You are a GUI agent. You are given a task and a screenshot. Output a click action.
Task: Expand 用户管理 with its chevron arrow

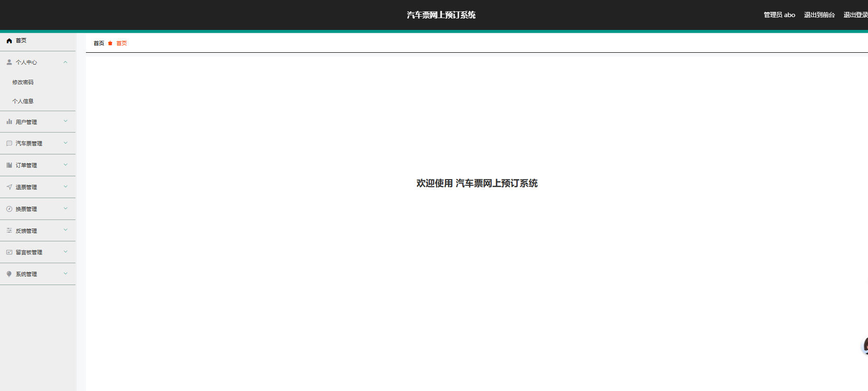click(65, 122)
